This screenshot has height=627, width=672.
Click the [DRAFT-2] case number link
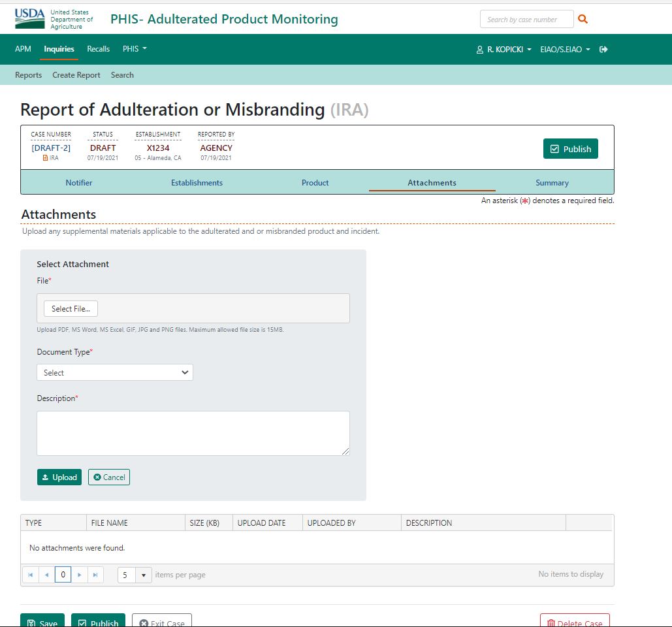click(51, 148)
